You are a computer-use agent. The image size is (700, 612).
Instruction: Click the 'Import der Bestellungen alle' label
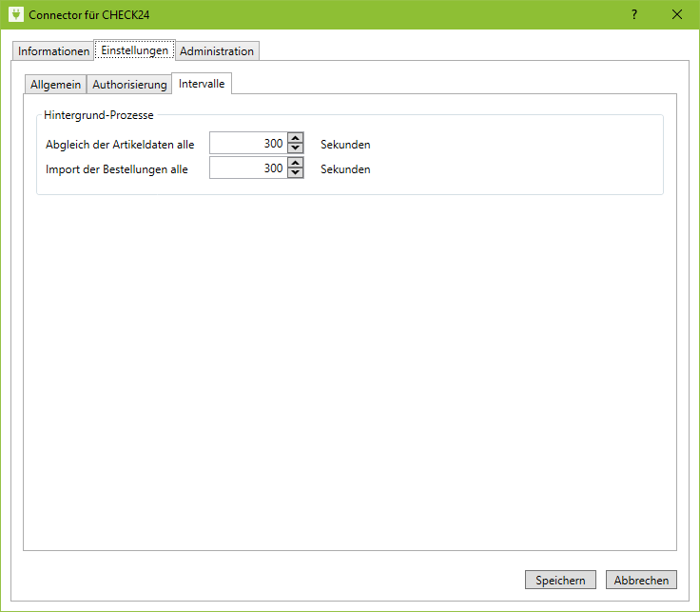click(x=117, y=169)
